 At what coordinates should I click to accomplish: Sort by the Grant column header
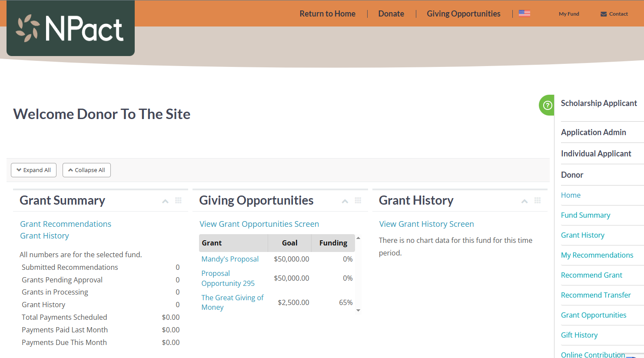[x=233, y=243]
